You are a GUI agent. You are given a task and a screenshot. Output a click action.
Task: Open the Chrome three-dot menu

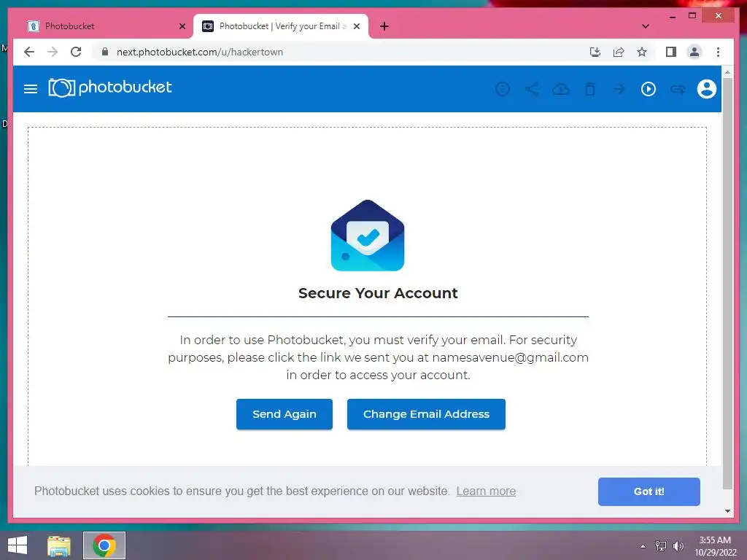tap(718, 52)
